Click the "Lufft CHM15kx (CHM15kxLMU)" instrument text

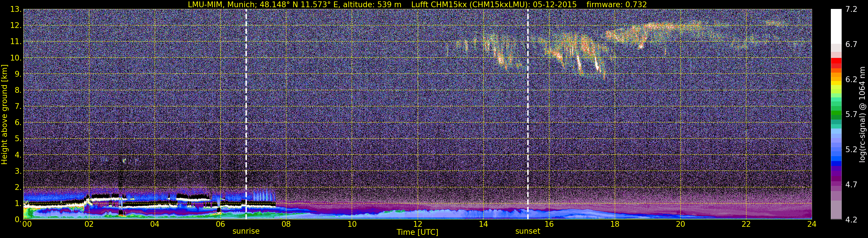469,4
